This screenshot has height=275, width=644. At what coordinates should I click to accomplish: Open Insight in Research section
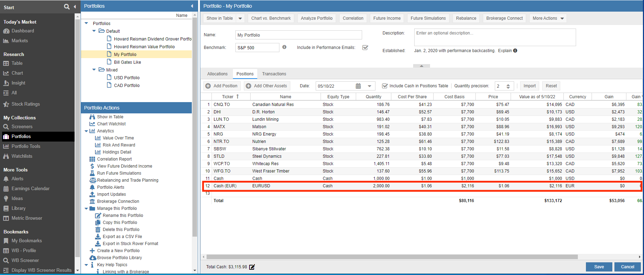tap(18, 83)
